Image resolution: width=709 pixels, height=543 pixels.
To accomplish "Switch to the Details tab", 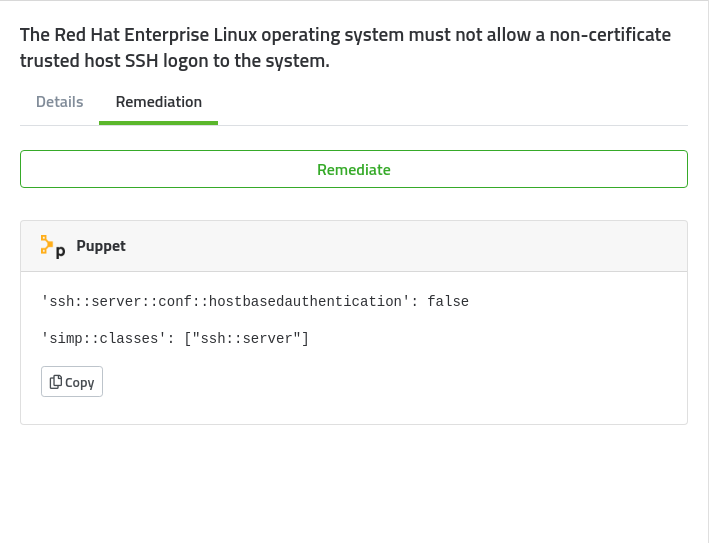I will click(59, 102).
